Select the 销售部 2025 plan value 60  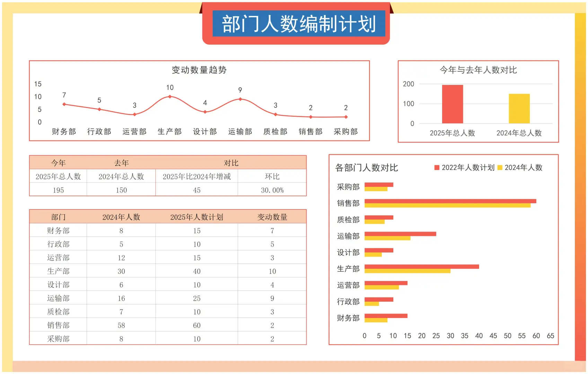(x=197, y=325)
